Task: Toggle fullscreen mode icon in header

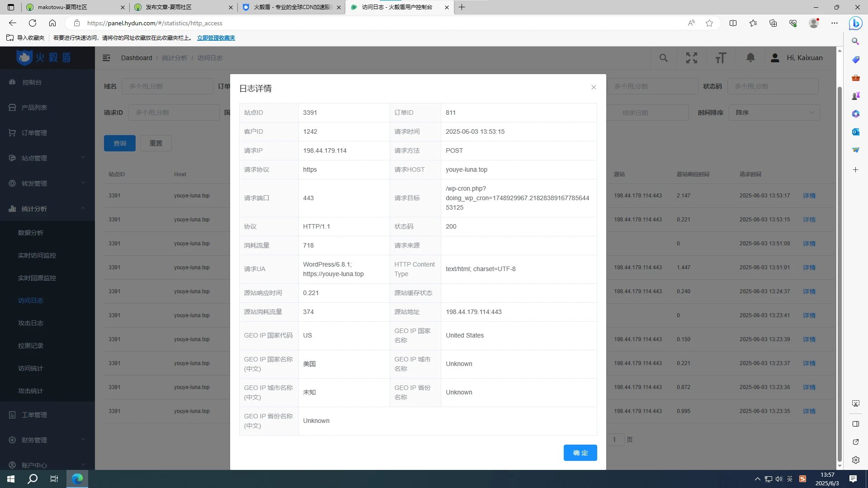Action: point(691,58)
